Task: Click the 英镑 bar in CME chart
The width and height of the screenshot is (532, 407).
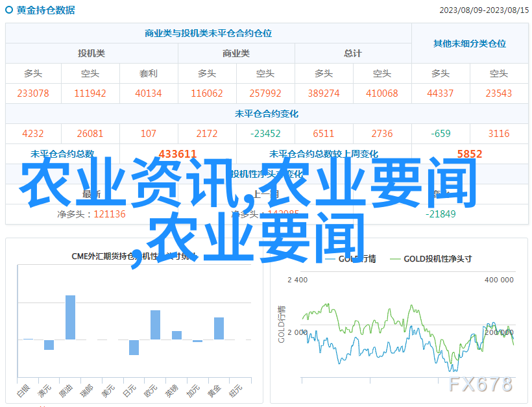Action: point(176,335)
